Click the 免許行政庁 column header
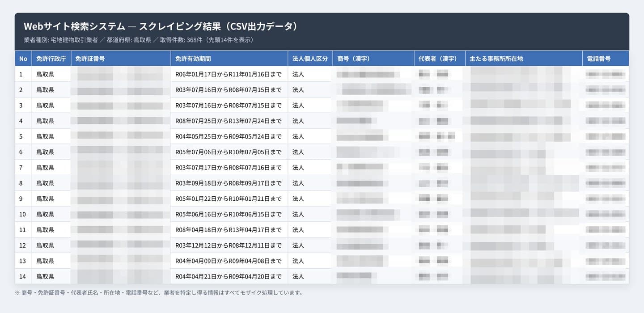The width and height of the screenshot is (644, 313). coord(51,59)
